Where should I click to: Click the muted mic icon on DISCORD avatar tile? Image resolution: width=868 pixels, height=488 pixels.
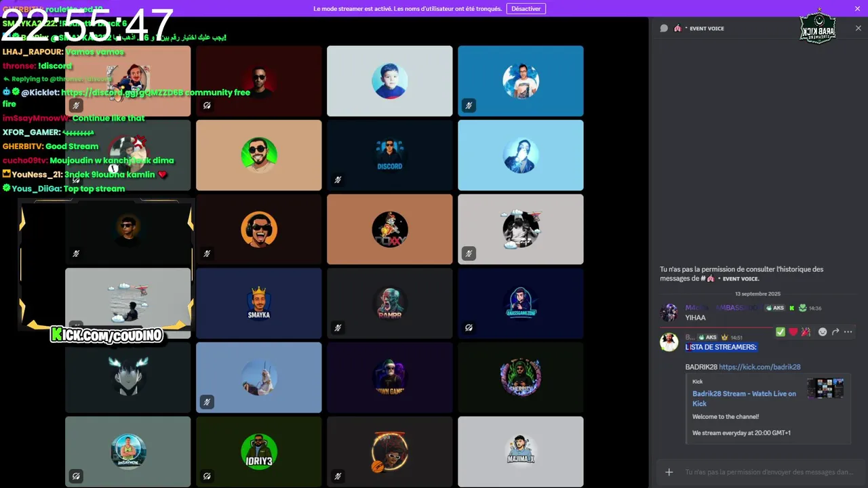[x=338, y=180]
